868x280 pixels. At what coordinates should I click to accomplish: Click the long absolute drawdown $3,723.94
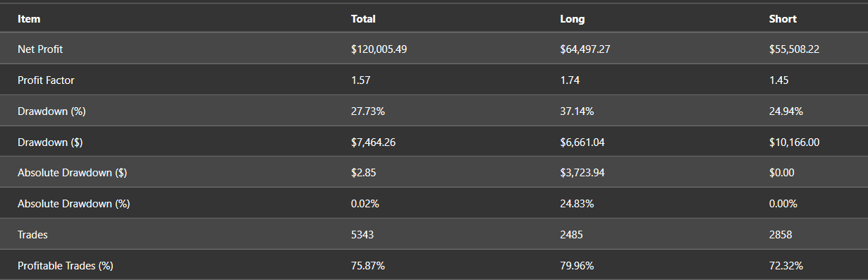click(x=582, y=173)
